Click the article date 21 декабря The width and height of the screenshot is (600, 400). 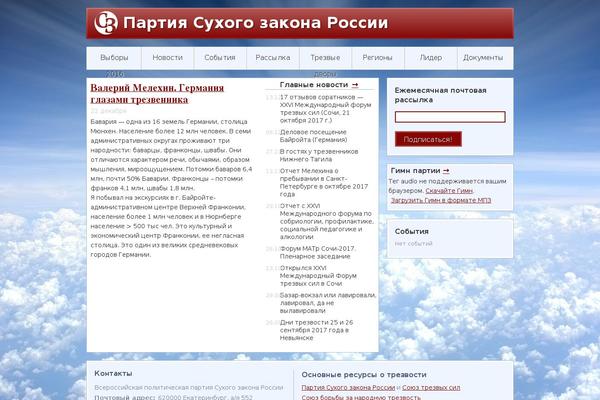[x=109, y=111]
